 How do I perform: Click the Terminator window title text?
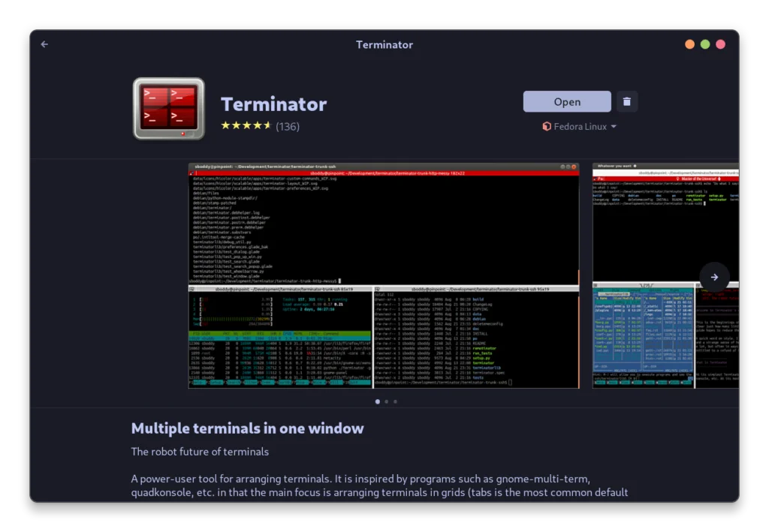384,44
